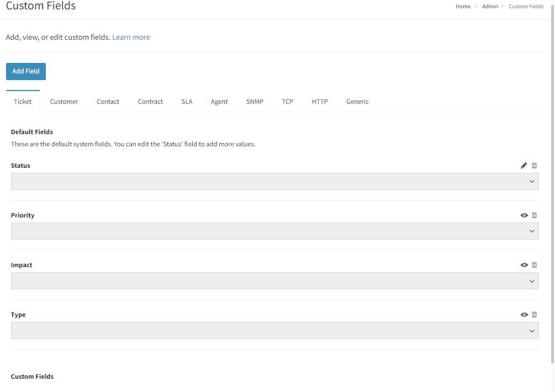This screenshot has width=555, height=392.
Task: Switch to the Customer tab
Action: 64,102
